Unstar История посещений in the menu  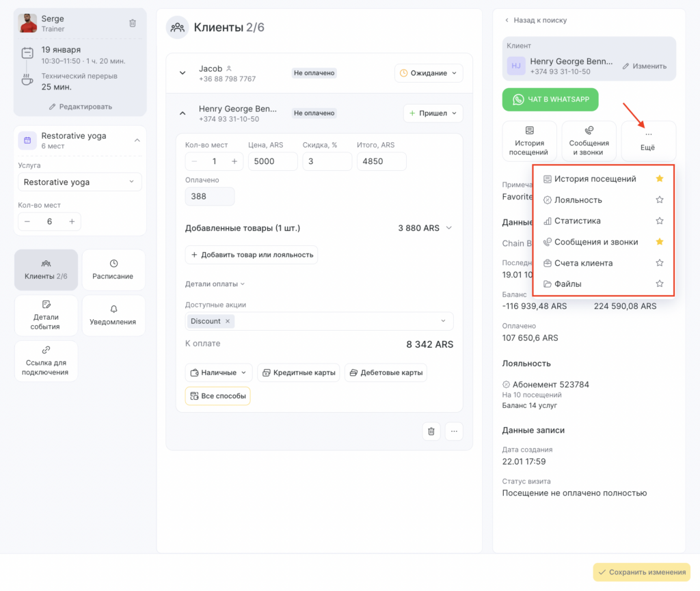click(660, 179)
